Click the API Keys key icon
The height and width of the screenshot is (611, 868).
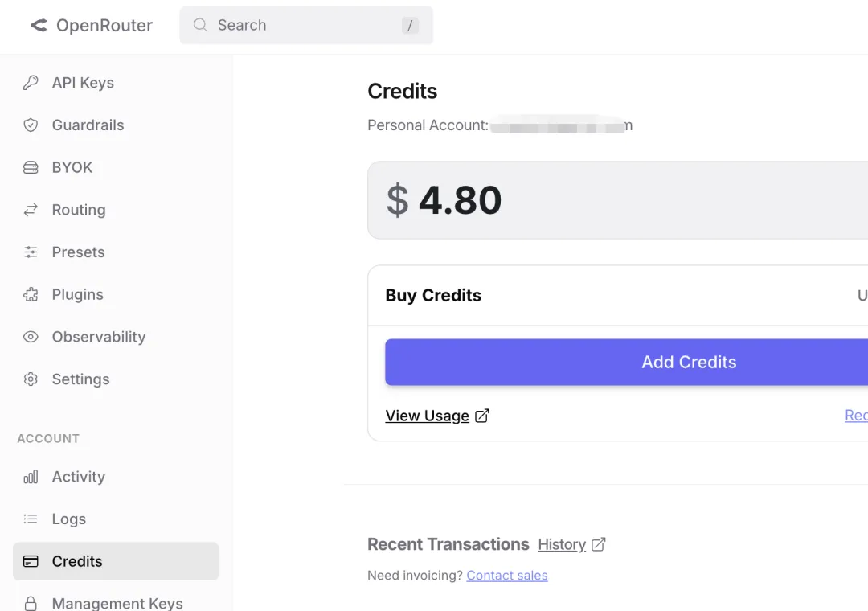click(31, 83)
